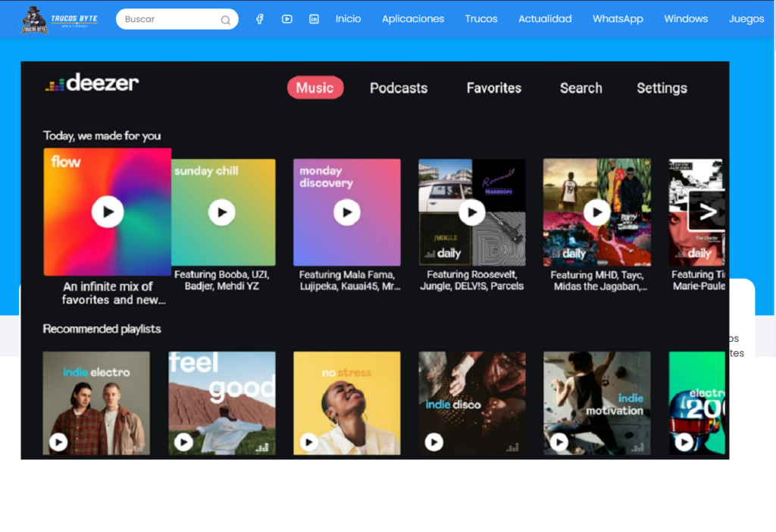Play the indie electro playlist
The height and width of the screenshot is (532, 776).
pos(58,442)
